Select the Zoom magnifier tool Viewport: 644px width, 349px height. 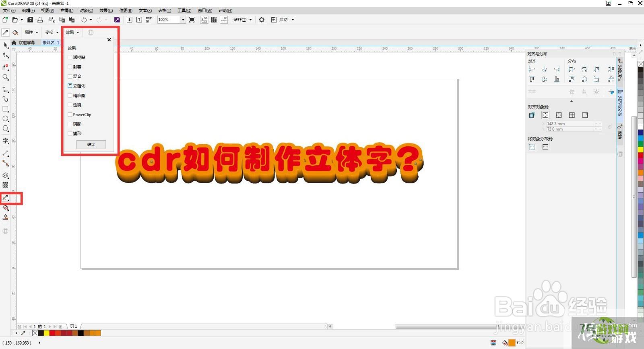click(6, 77)
